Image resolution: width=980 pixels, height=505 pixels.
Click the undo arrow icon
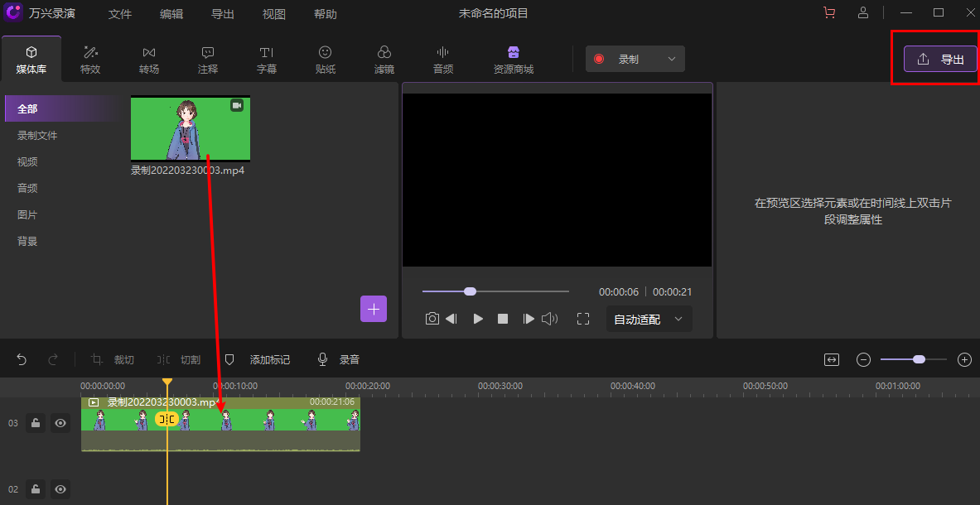22,359
